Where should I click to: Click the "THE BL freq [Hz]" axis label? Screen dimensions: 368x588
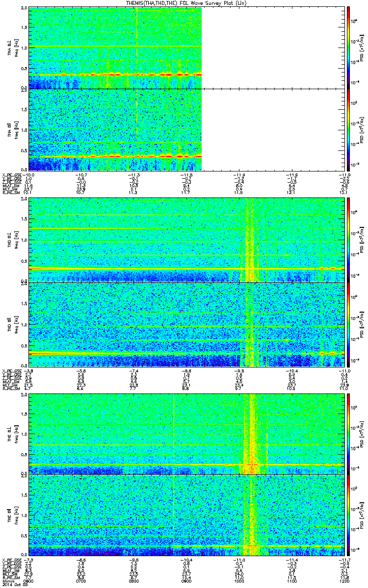tap(13, 434)
